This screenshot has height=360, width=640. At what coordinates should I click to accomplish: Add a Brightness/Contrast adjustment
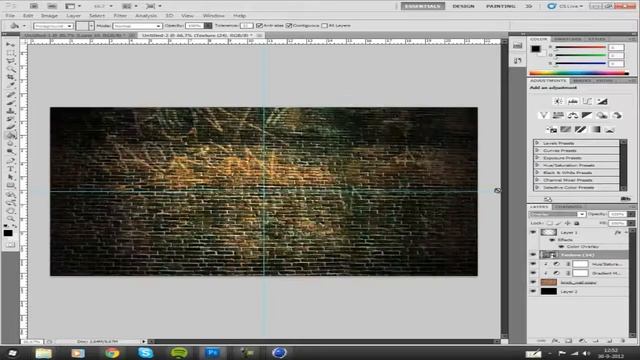coord(558,101)
